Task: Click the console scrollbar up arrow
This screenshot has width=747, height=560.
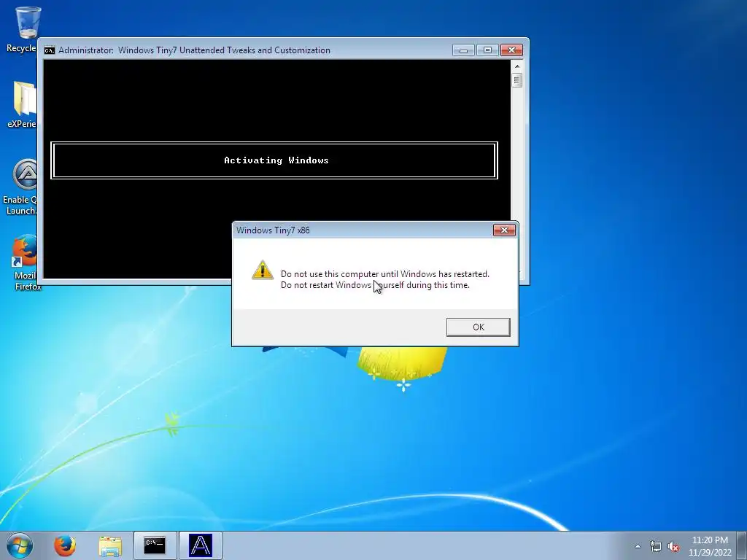Action: coord(517,66)
